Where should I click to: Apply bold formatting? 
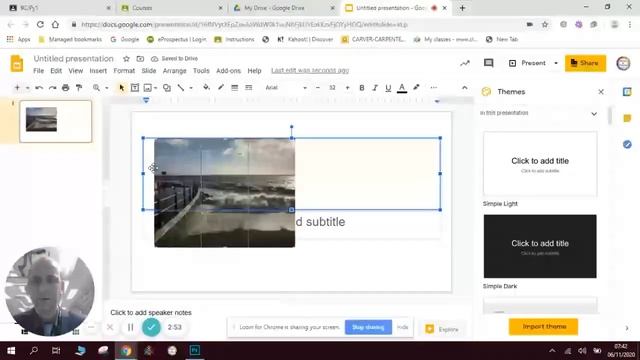point(362,88)
